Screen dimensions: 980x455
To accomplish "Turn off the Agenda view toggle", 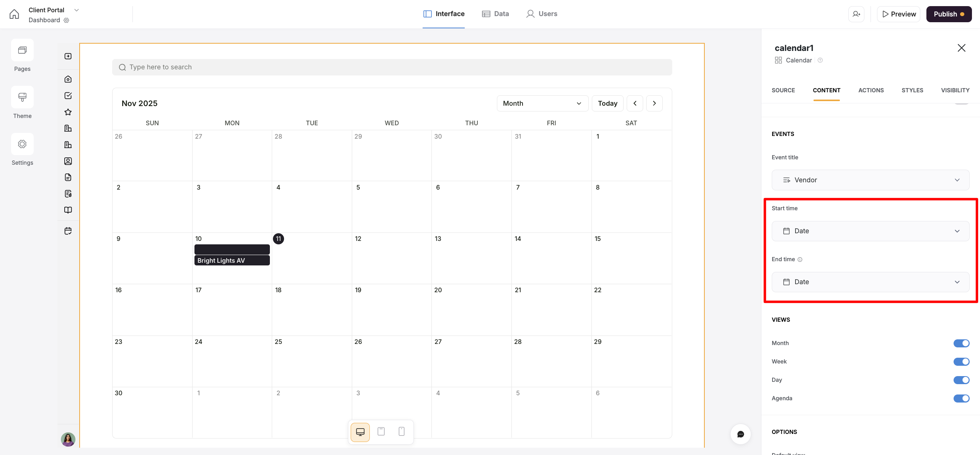I will point(961,398).
